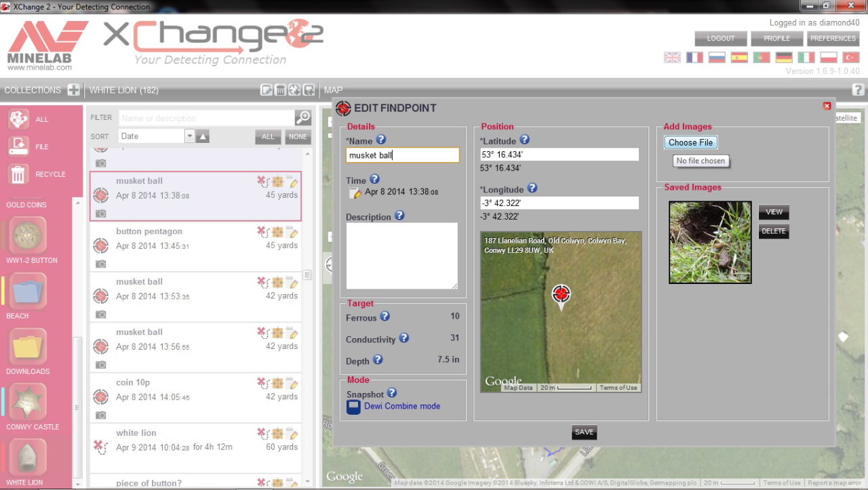
Task: Select the DOWNLOADS folder collection
Action: pos(28,347)
